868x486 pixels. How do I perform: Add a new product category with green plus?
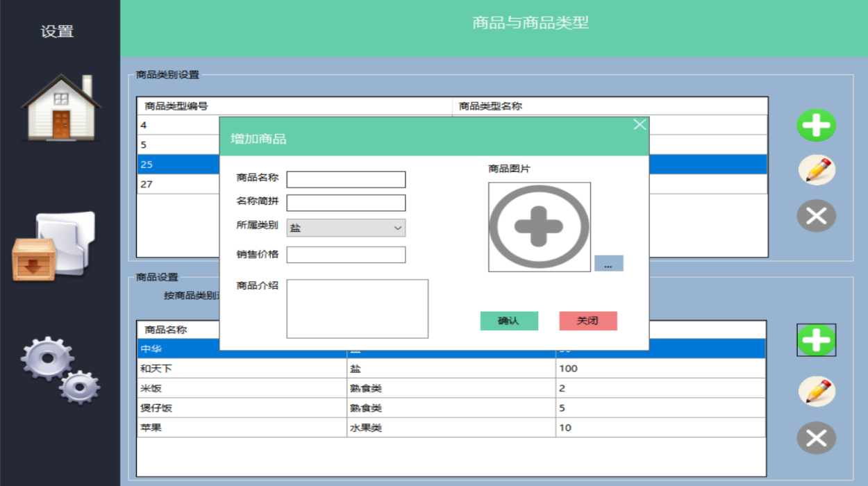816,126
